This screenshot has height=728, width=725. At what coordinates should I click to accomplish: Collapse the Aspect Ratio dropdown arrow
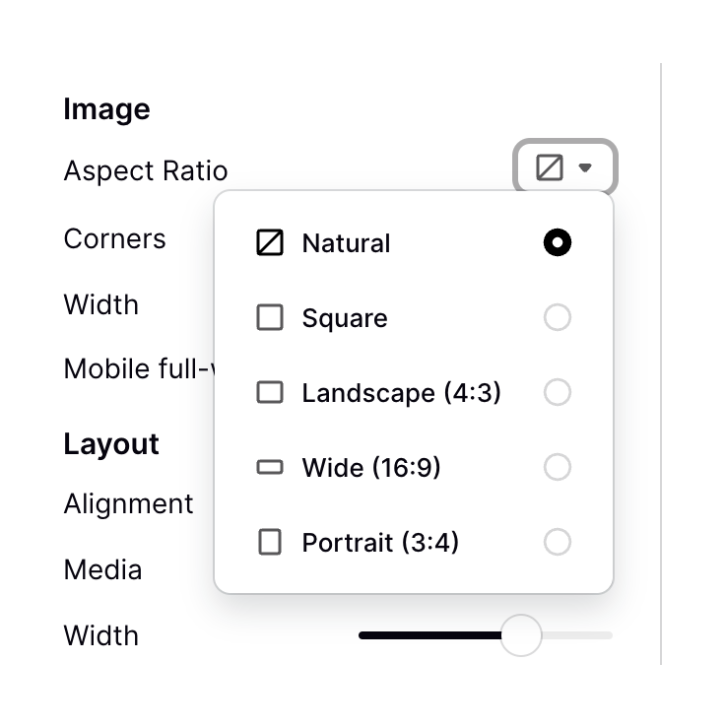pos(585,168)
